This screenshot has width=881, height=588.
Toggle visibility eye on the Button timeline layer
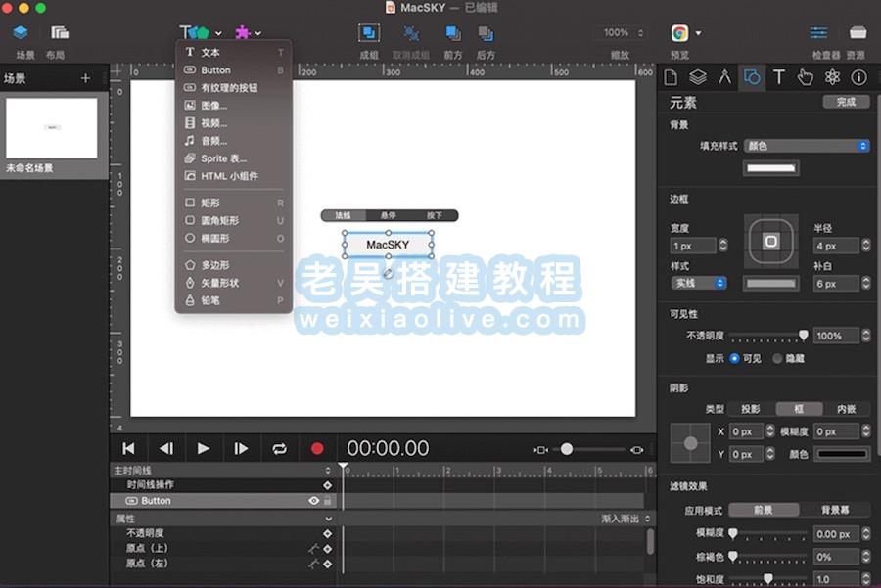(x=312, y=500)
